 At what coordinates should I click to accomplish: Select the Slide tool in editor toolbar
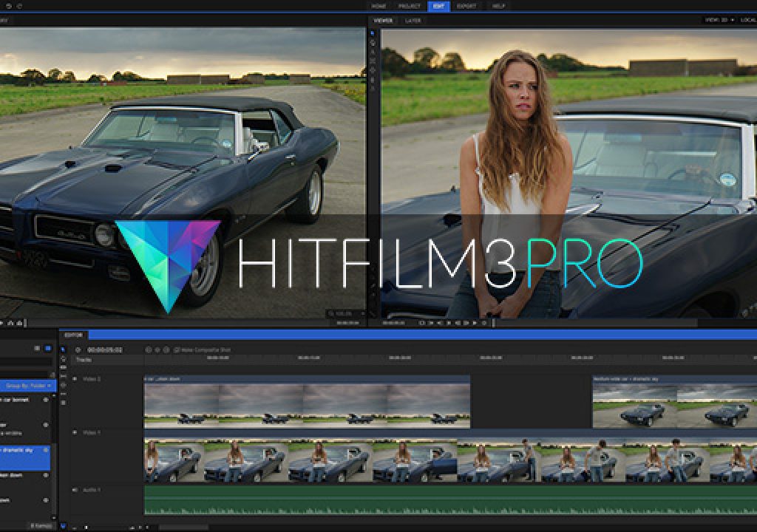click(64, 385)
